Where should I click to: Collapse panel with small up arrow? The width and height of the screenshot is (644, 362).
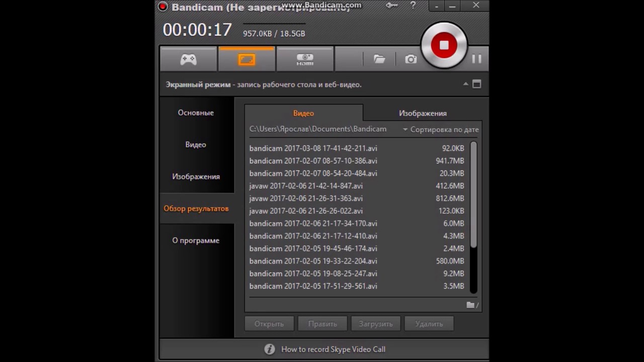466,84
